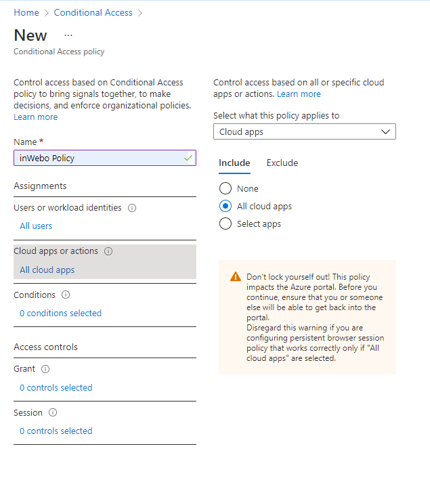Open 0 conditions selected link
Screen dimensions: 430x491
pyautogui.click(x=60, y=313)
